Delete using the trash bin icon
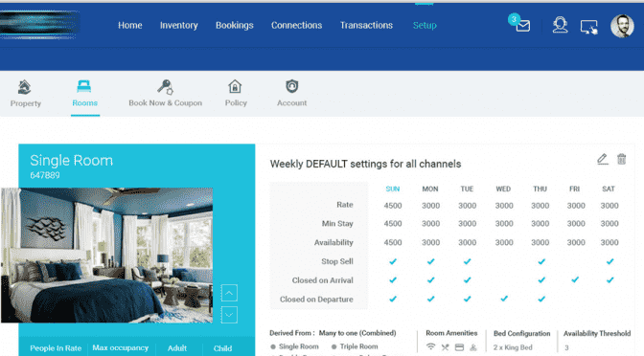 coord(621,159)
